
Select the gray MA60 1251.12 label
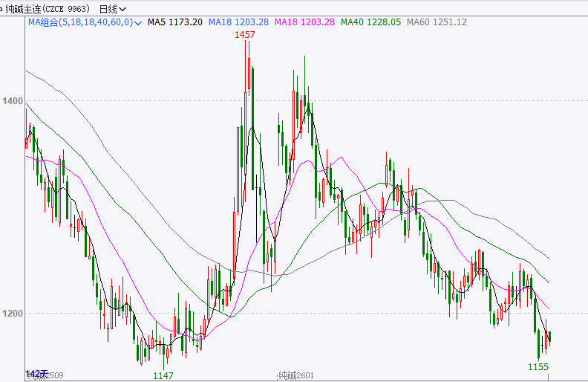[x=436, y=22]
